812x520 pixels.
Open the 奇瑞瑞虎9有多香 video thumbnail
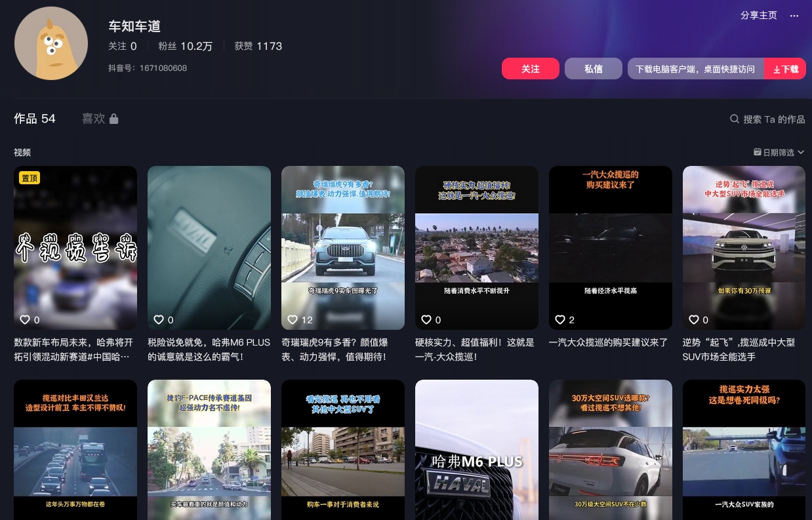coord(343,247)
